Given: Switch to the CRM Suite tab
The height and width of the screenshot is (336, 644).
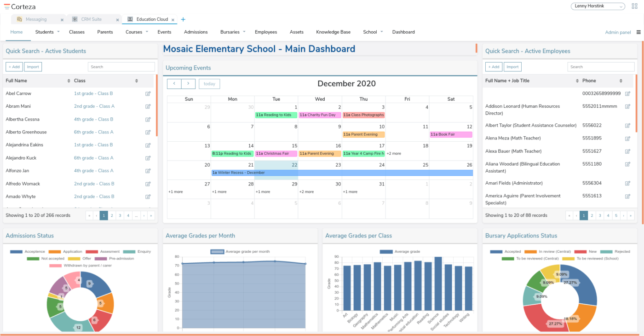Looking at the screenshot, I should 92,19.
